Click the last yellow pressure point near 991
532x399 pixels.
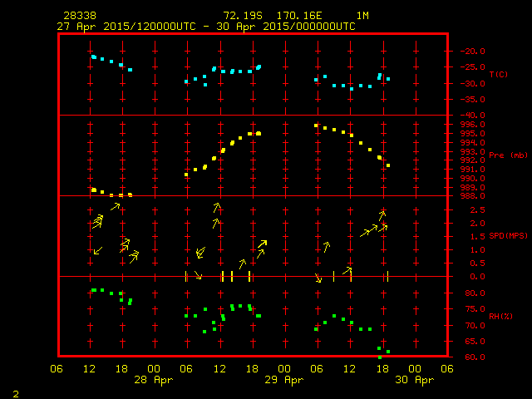[388, 165]
